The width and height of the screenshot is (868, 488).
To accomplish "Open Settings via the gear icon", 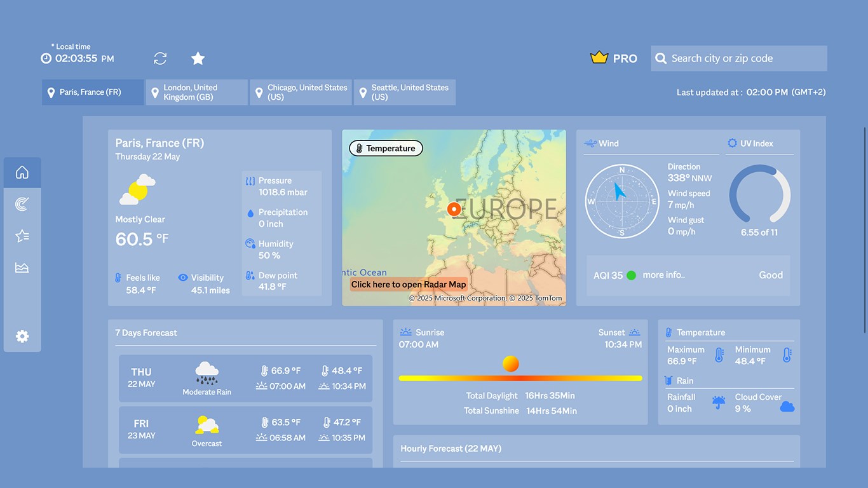I will coord(22,336).
